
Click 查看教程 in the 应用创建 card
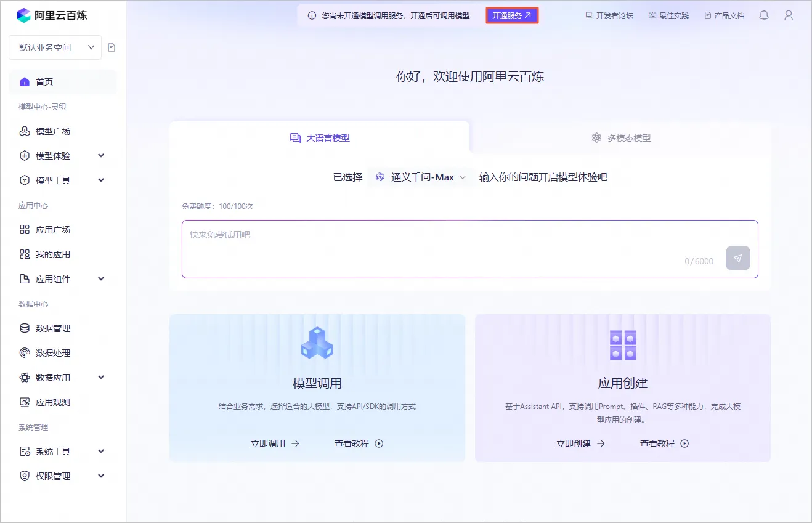point(664,443)
